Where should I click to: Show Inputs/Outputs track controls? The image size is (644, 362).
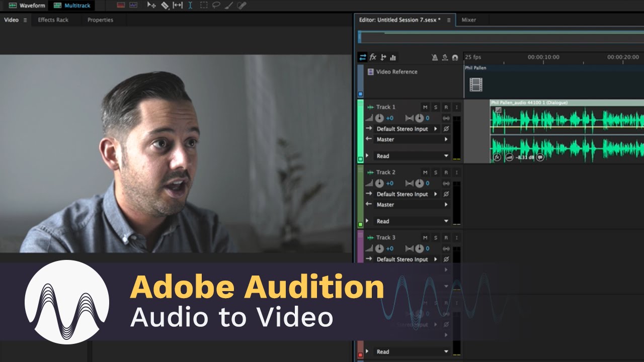(x=362, y=57)
